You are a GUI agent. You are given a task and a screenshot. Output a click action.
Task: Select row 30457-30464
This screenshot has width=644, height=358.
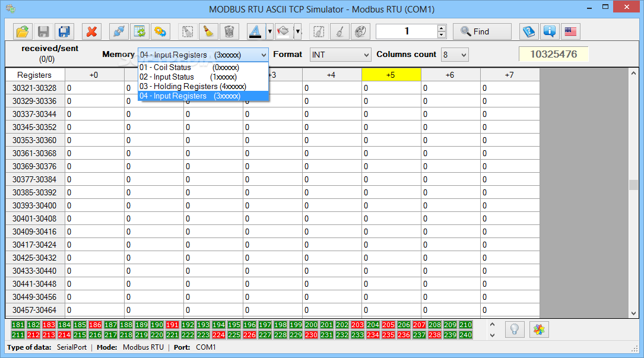tap(34, 310)
